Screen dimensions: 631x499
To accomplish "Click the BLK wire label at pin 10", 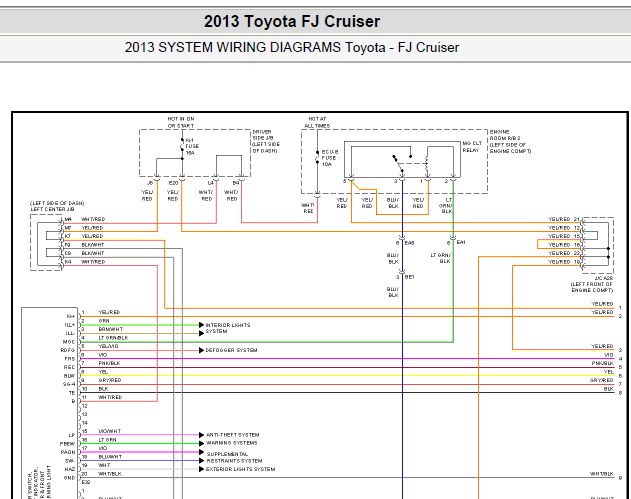I will [103, 389].
